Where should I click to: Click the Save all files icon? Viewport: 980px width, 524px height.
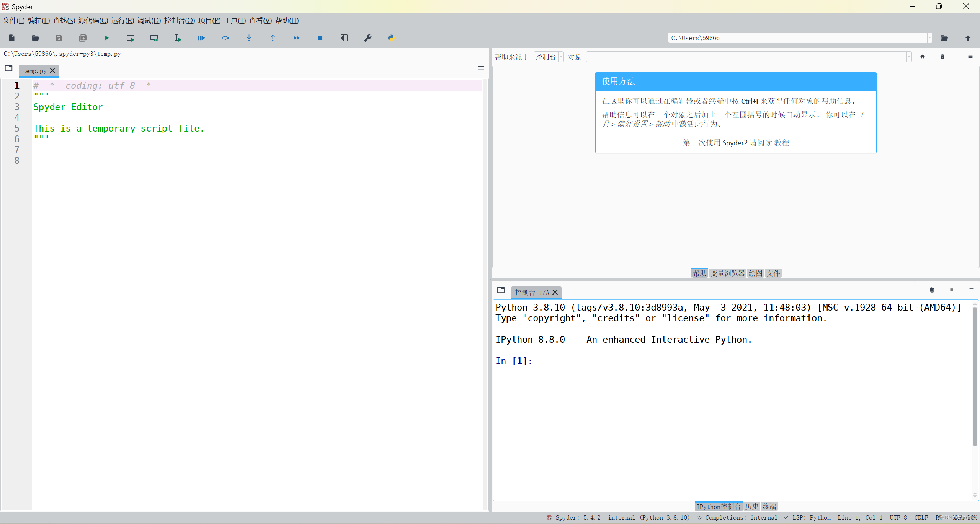click(83, 38)
